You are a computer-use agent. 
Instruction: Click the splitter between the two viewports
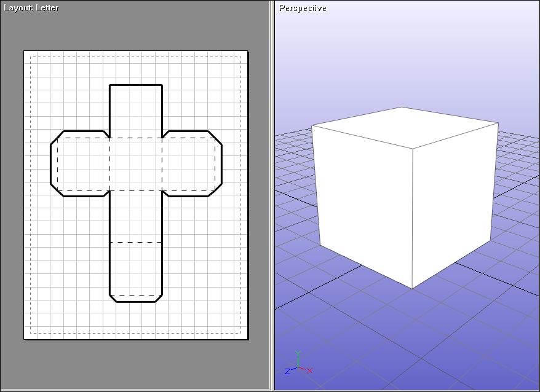[272, 196]
